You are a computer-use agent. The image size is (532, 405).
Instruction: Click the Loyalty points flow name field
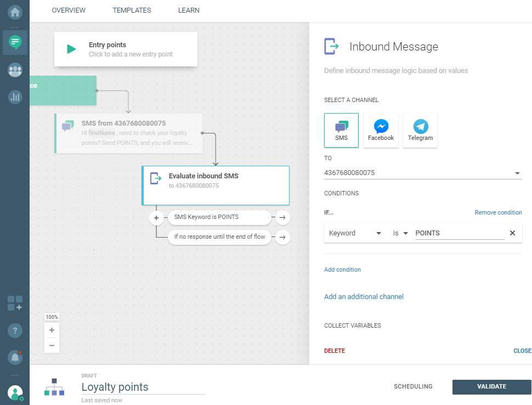(143, 387)
